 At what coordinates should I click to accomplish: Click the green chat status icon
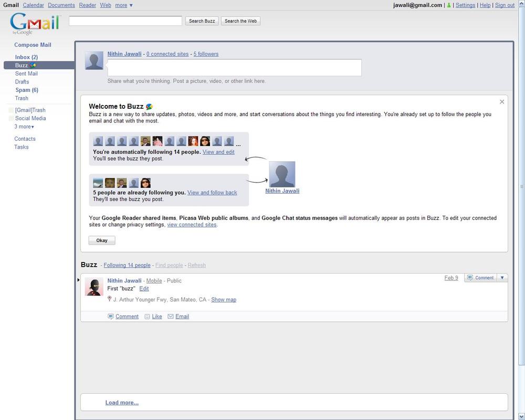coord(449,5)
